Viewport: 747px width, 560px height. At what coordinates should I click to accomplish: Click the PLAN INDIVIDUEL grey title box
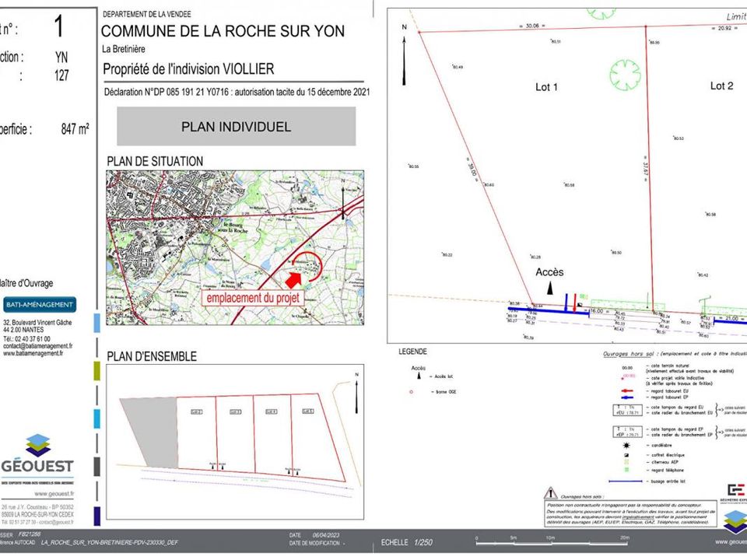point(237,126)
